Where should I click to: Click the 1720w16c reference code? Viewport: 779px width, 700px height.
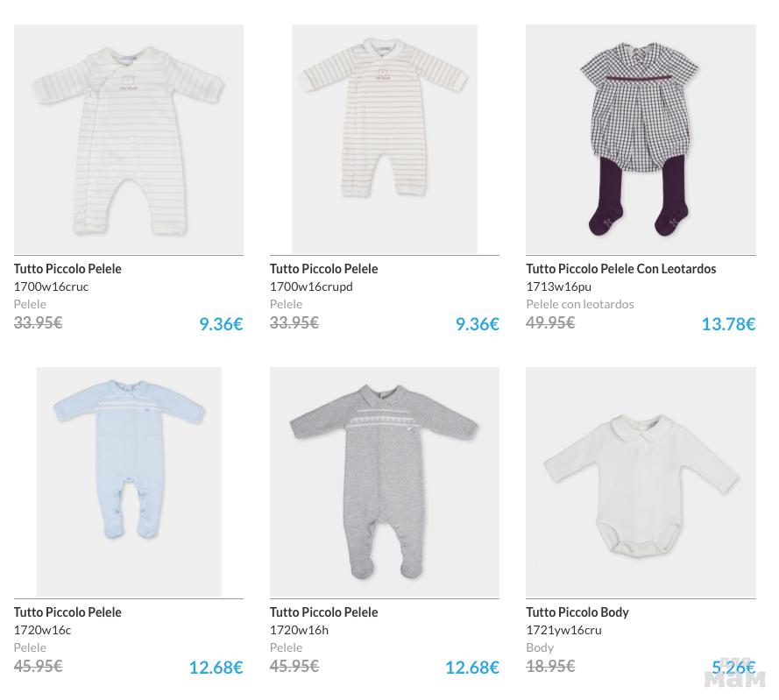42,630
